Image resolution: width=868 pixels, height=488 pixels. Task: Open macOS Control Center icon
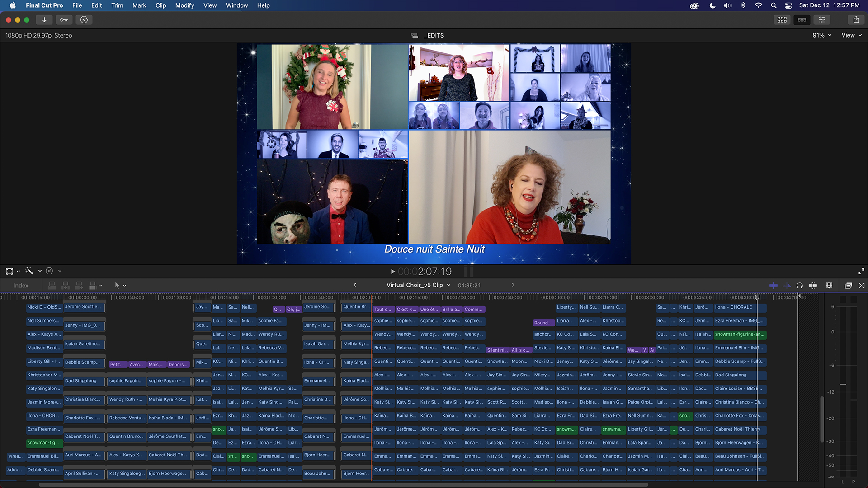pyautogui.click(x=788, y=5)
